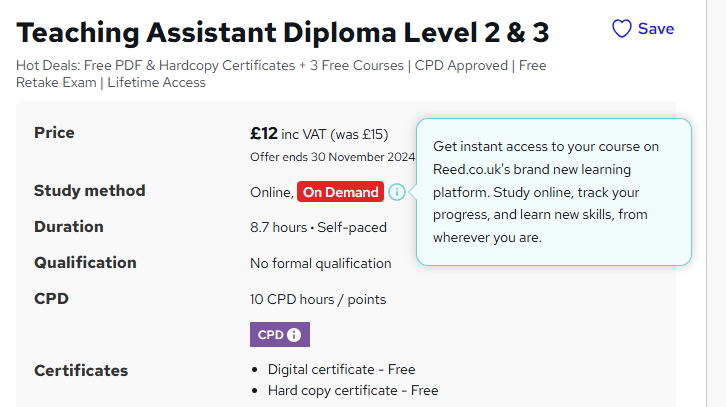Click the 8.7 hours Self-paced duration text
The height and width of the screenshot is (407, 726).
click(x=318, y=227)
